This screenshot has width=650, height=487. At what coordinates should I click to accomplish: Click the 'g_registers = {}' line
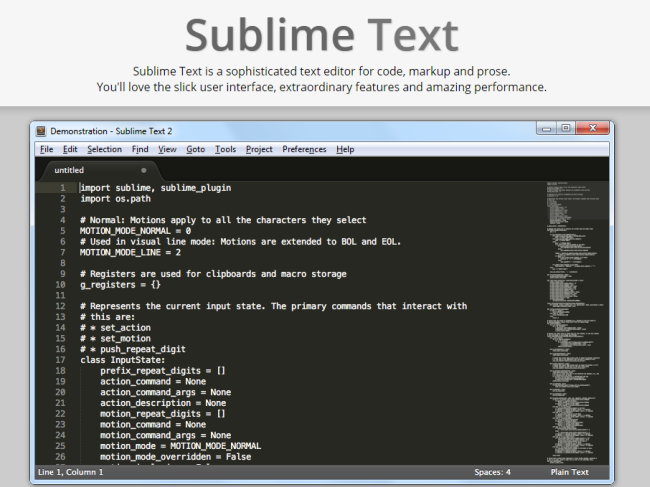[x=120, y=285]
